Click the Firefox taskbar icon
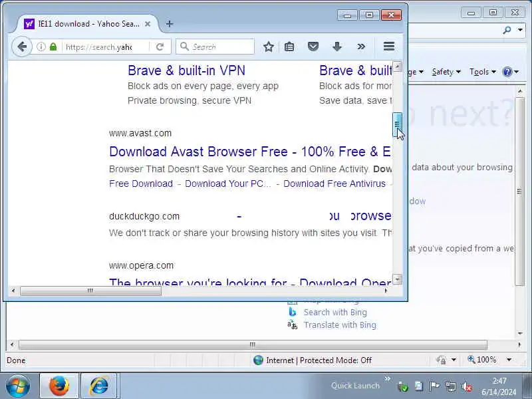The image size is (532, 399). pyautogui.click(x=59, y=386)
